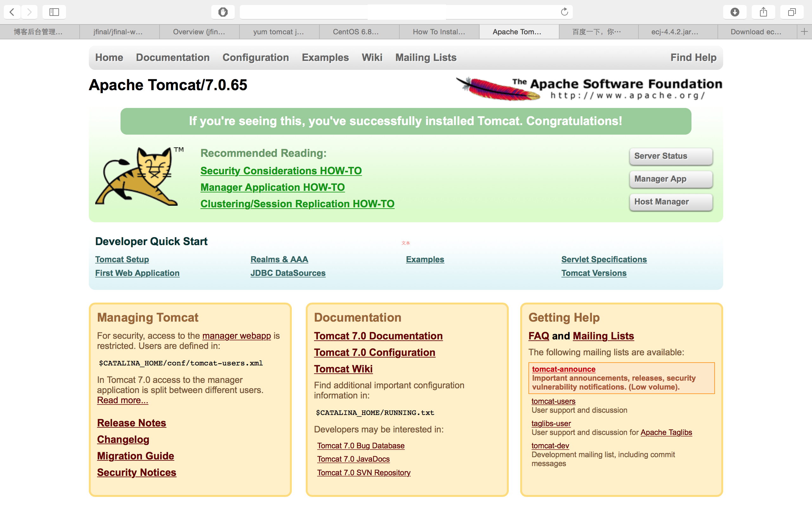Image resolution: width=812 pixels, height=508 pixels.
Task: Open Security Considerations HOW-TO link
Action: pyautogui.click(x=281, y=171)
